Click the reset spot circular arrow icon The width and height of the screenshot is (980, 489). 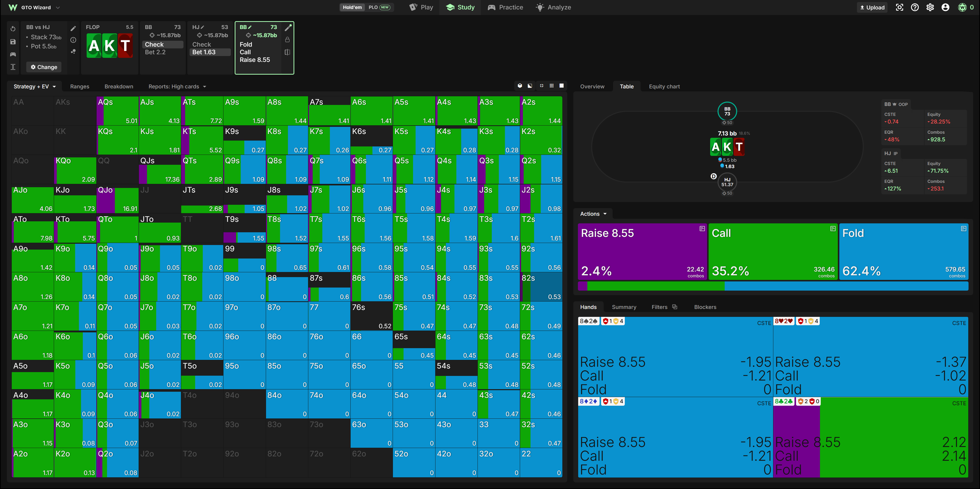pyautogui.click(x=13, y=29)
